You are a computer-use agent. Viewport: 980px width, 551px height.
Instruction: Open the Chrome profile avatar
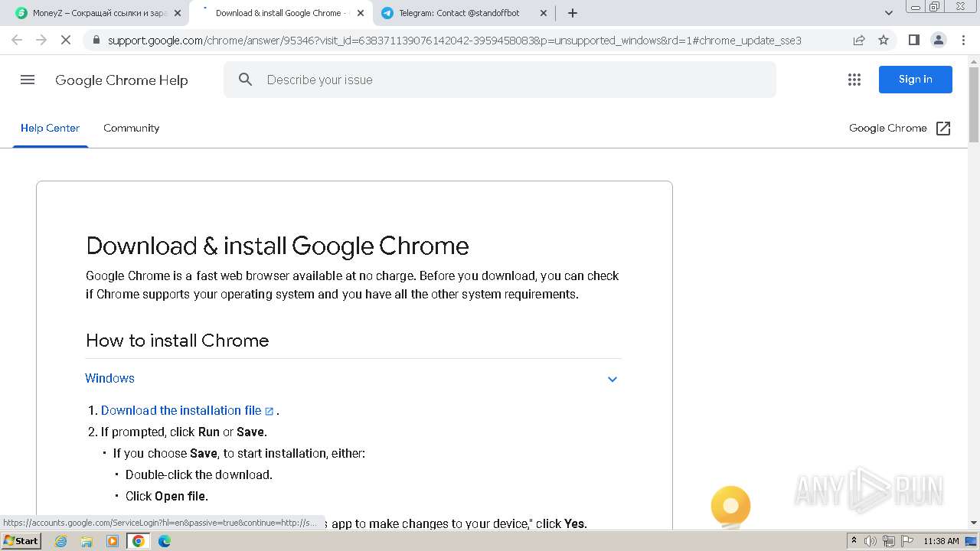(x=939, y=40)
